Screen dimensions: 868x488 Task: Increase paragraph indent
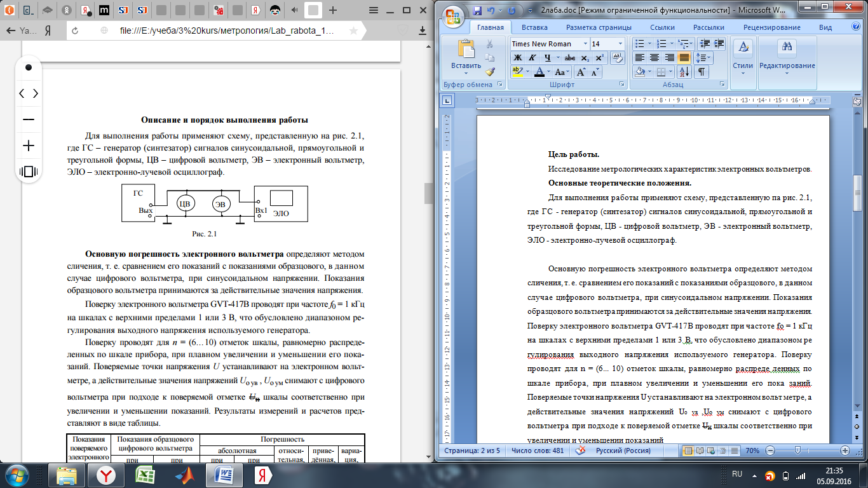(717, 44)
